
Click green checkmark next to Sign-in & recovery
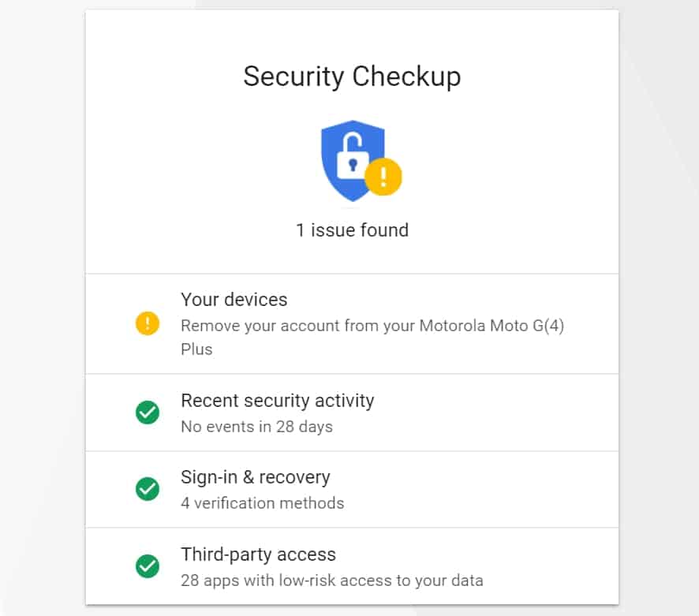click(x=148, y=489)
